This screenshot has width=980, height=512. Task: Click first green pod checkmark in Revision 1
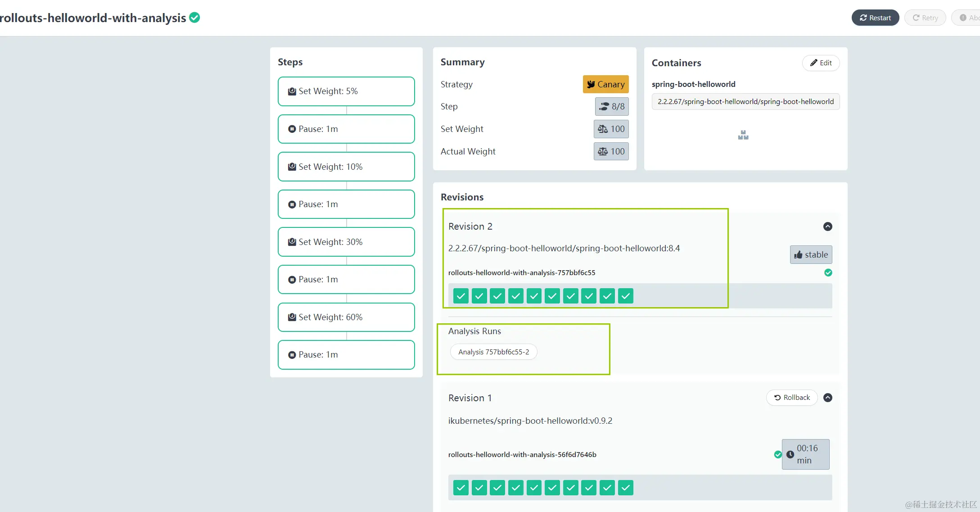(461, 487)
